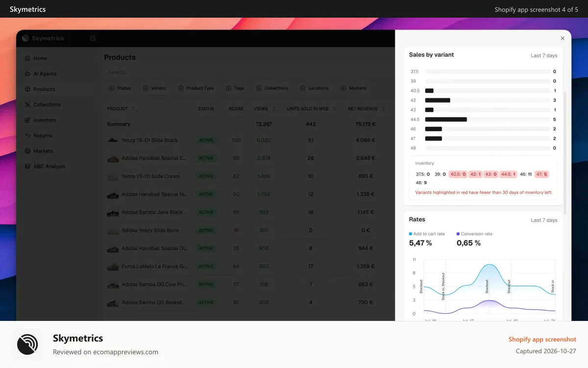Collapse the sidebar with panel toggle icon
Image resolution: width=588 pixels, height=368 pixels.
[x=93, y=38]
